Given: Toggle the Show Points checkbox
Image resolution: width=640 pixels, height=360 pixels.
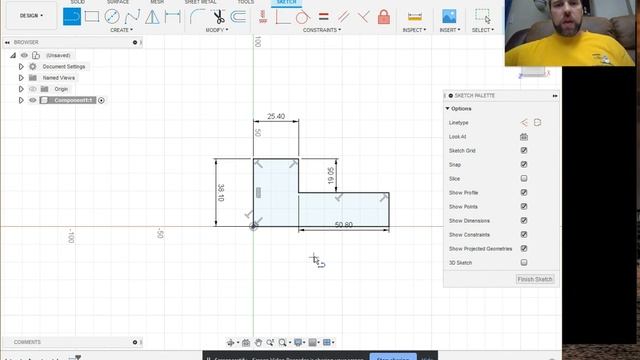Looking at the screenshot, I should click(524, 207).
